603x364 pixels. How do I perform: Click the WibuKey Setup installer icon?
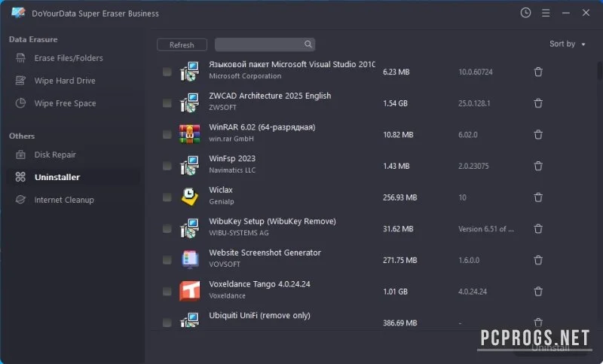pos(190,228)
